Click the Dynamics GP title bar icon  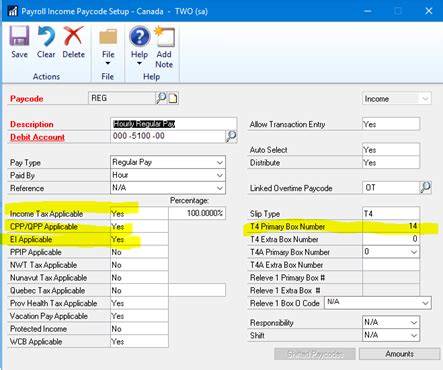pos(12,11)
